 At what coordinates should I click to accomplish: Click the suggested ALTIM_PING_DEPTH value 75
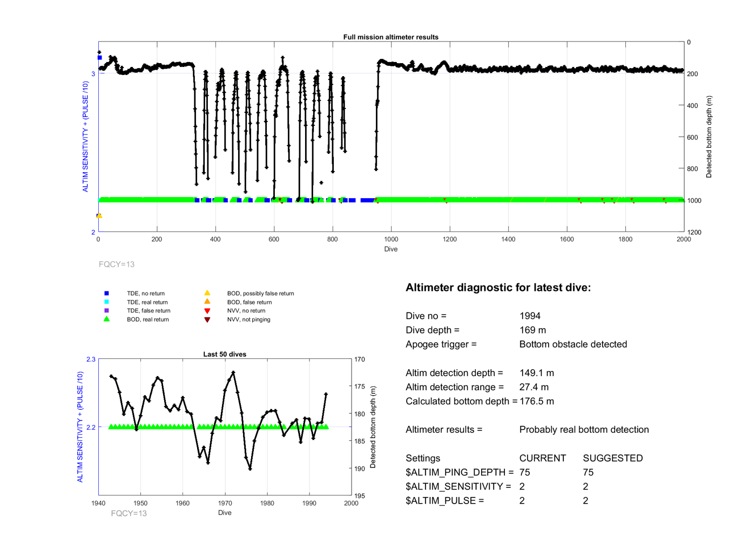click(x=588, y=472)
